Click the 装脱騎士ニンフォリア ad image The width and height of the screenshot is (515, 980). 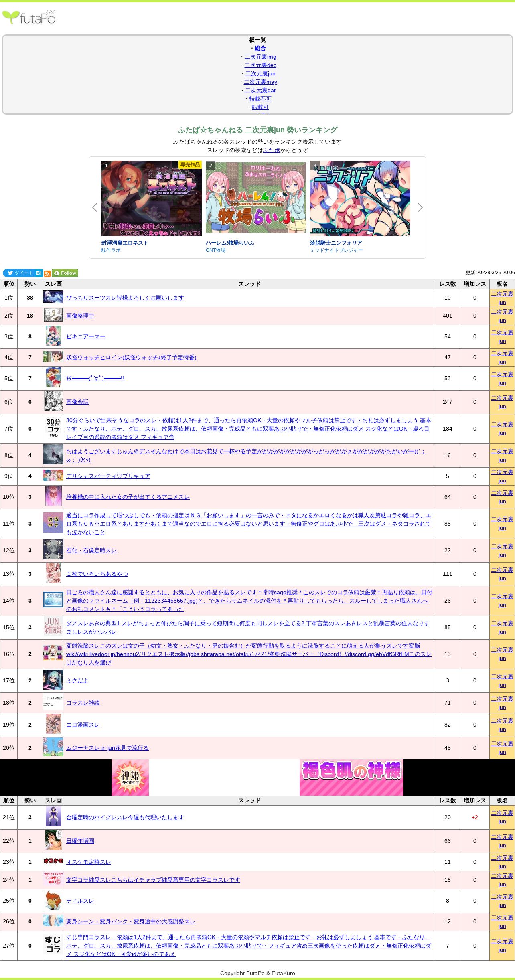coord(360,198)
